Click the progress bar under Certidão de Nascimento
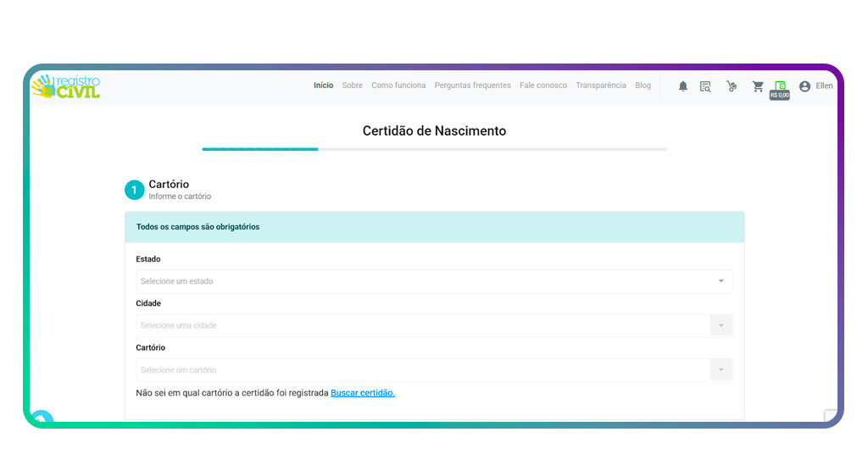 434,149
